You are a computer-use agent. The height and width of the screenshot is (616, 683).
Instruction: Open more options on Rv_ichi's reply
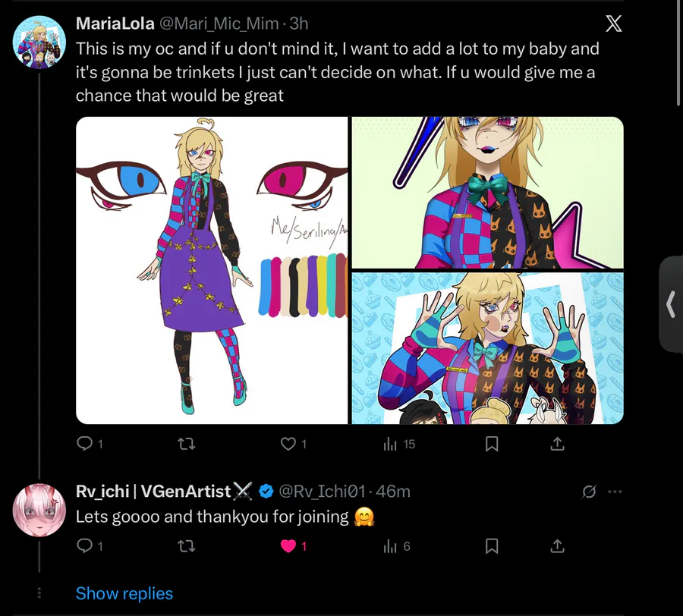[x=615, y=492]
